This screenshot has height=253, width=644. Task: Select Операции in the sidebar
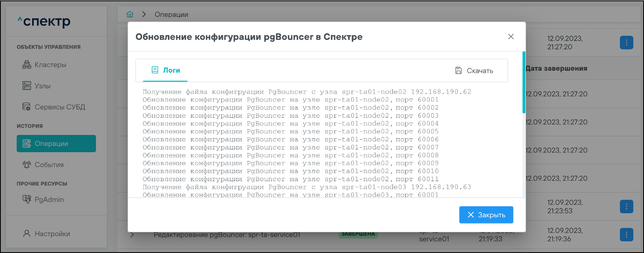56,143
